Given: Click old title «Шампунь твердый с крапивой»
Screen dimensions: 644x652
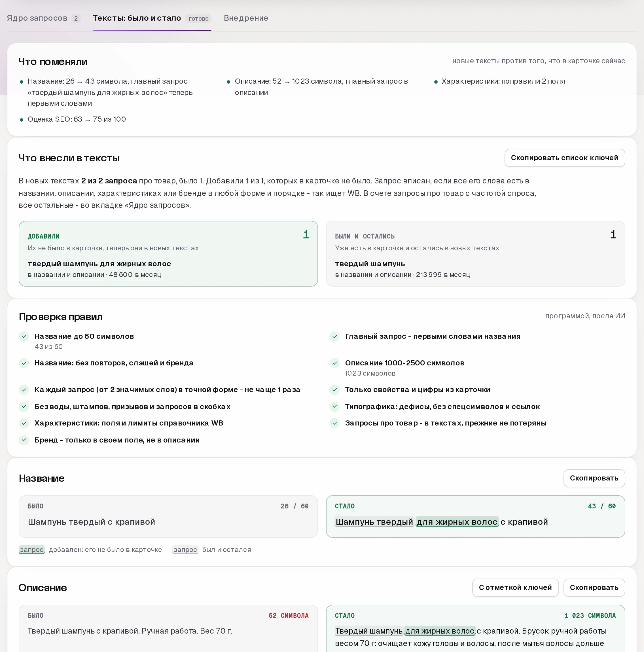Looking at the screenshot, I should pos(92,522).
